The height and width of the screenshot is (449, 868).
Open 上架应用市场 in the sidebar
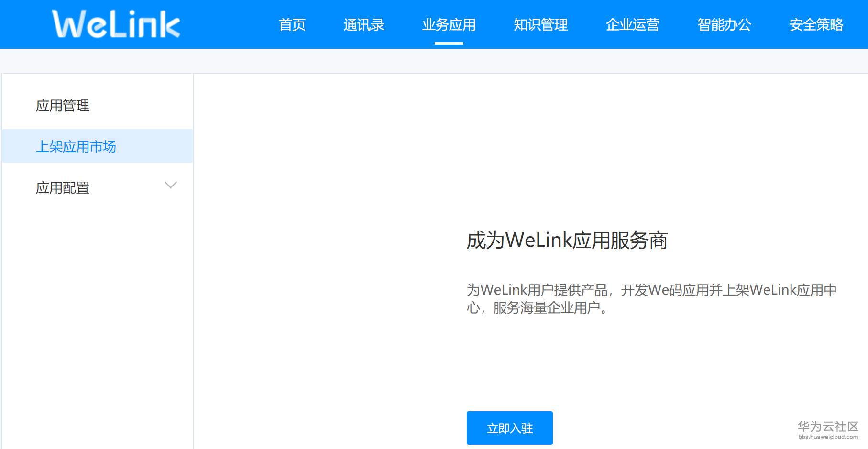pos(98,146)
